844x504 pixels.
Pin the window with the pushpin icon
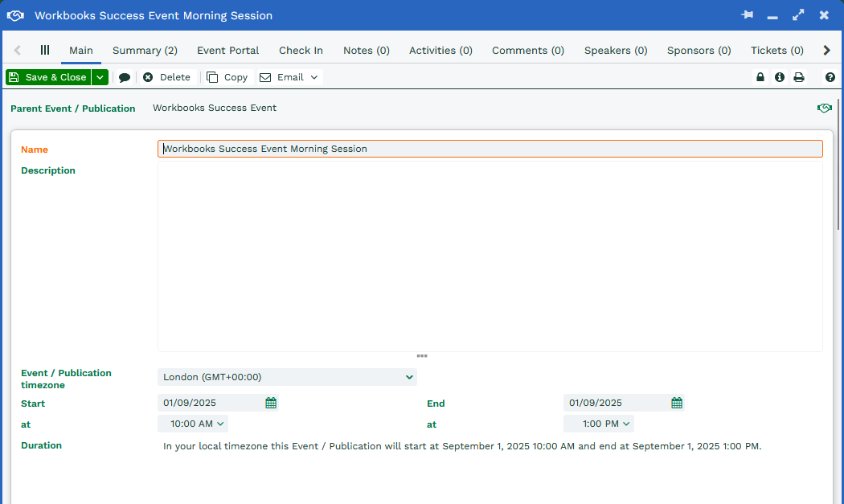(x=747, y=15)
